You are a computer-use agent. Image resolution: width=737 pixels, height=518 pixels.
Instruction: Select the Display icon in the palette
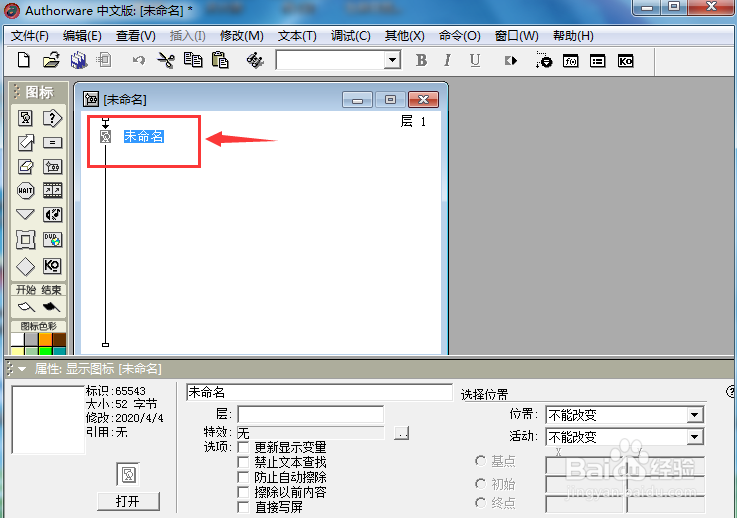tap(25, 118)
